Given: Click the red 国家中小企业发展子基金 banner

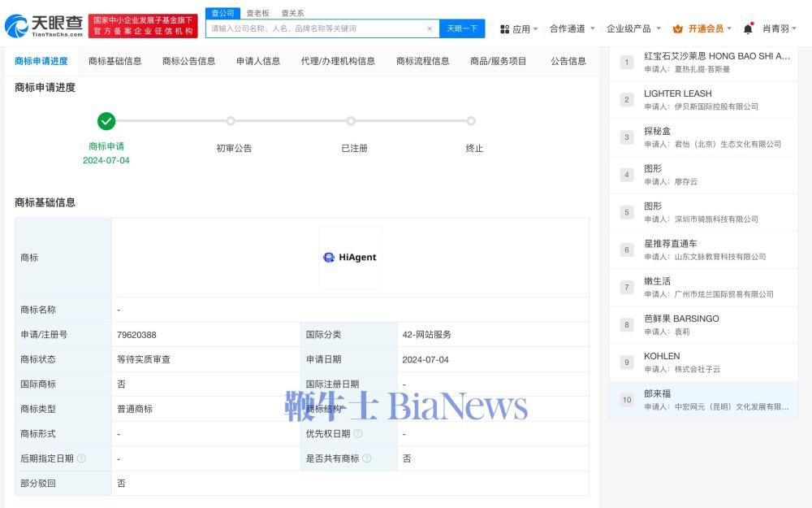Looking at the screenshot, I should [x=143, y=25].
